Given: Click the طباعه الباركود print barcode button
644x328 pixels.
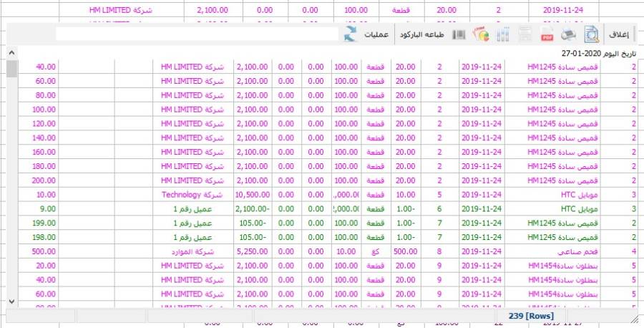Looking at the screenshot, I should point(421,35).
